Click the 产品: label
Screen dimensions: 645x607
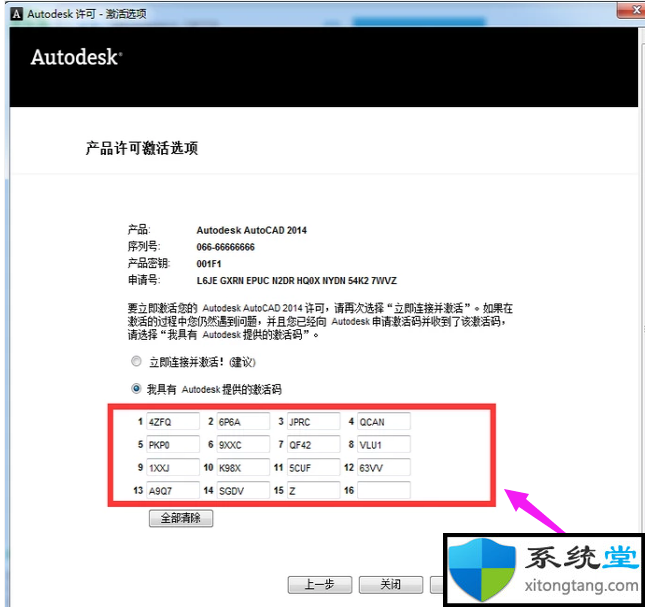tap(139, 230)
